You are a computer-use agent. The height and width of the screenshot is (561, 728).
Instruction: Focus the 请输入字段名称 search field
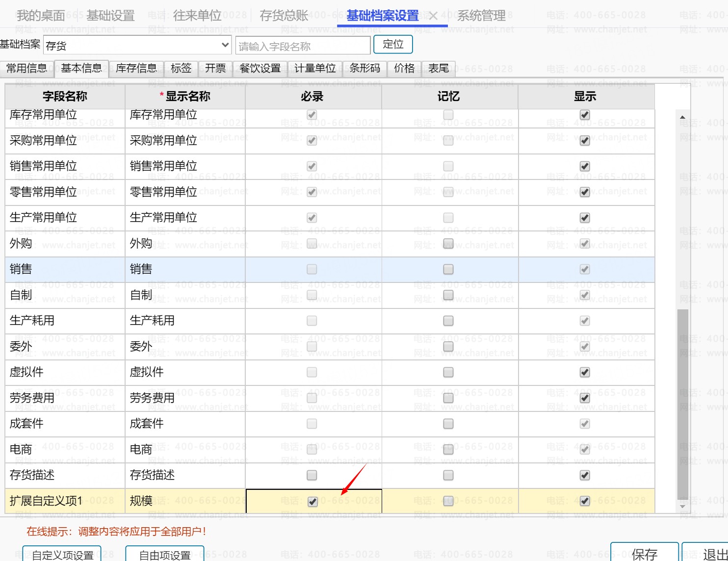click(303, 46)
